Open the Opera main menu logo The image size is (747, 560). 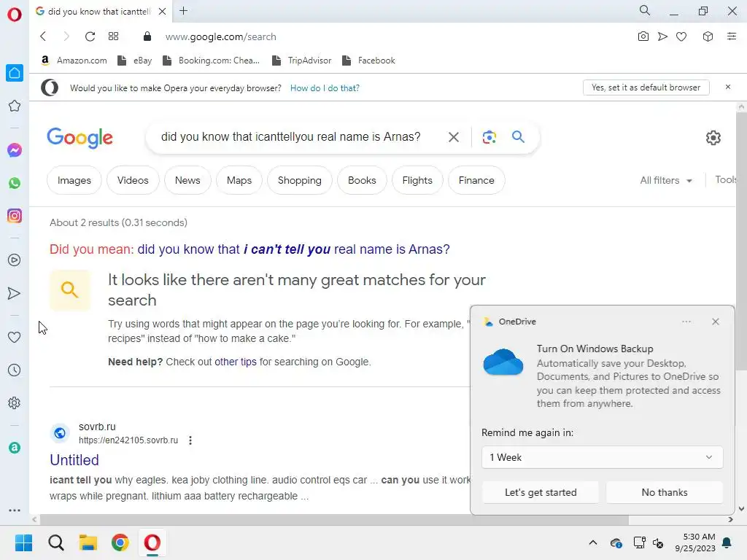tap(15, 14)
